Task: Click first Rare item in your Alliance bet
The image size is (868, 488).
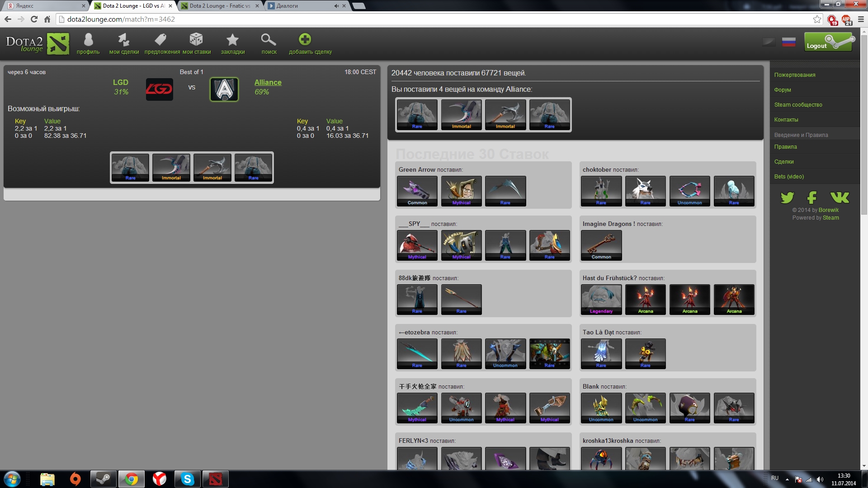Action: (417, 115)
